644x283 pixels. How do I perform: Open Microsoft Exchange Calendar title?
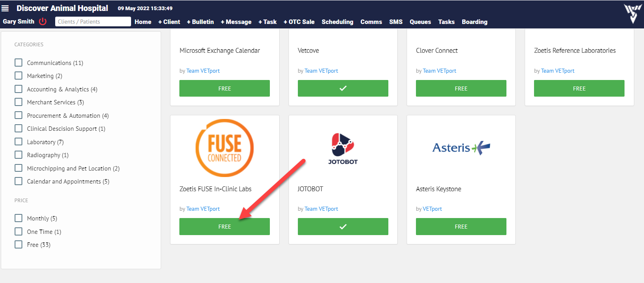(220, 50)
